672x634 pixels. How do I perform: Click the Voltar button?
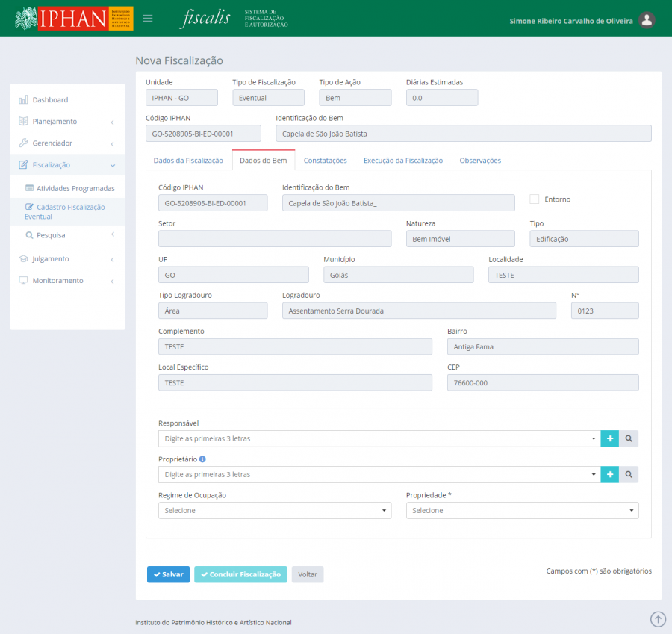click(308, 574)
